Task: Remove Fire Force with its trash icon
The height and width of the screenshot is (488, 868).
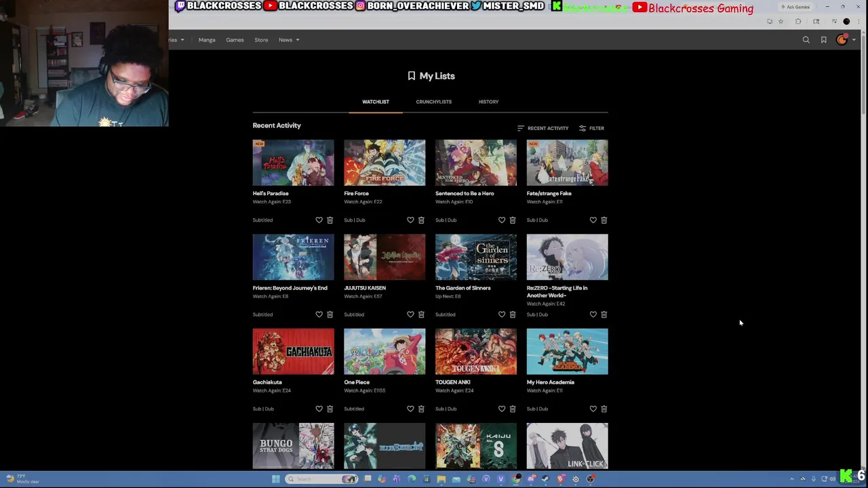Action: (x=421, y=220)
